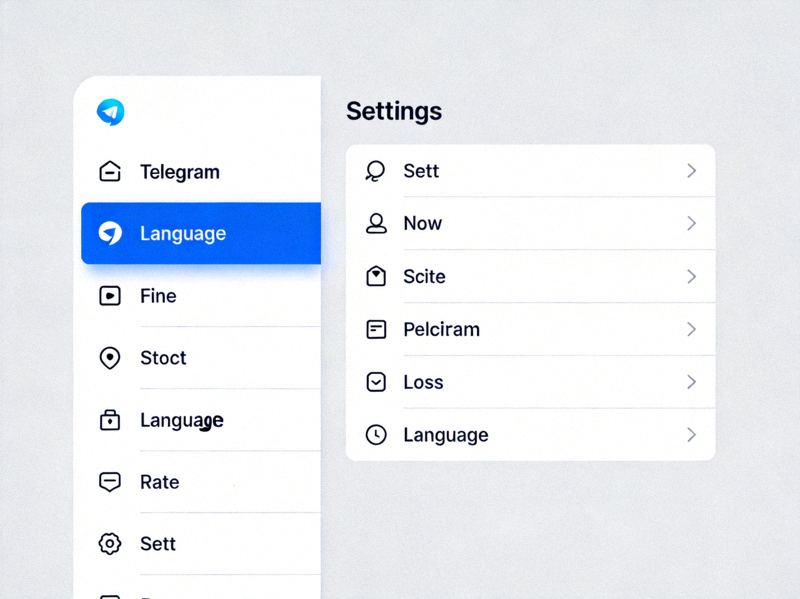
Task: Open the Rate section in sidebar
Action: click(x=159, y=482)
